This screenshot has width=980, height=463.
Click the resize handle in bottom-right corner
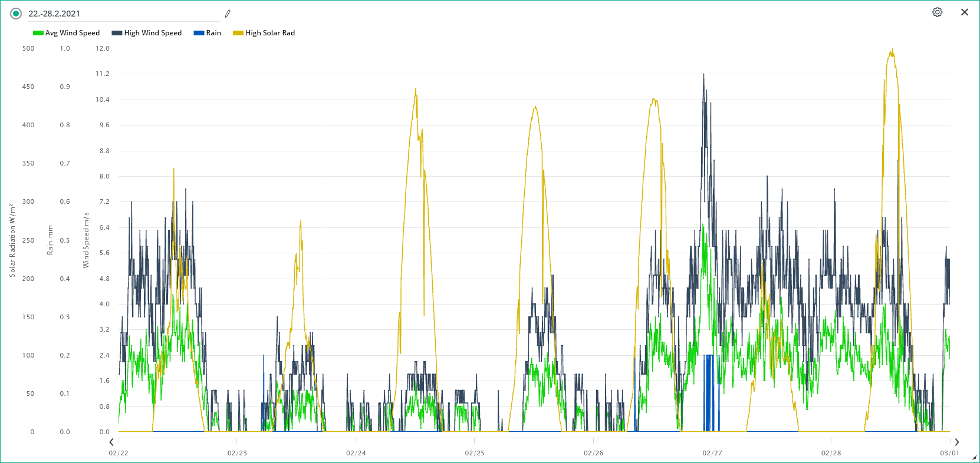coord(974,458)
